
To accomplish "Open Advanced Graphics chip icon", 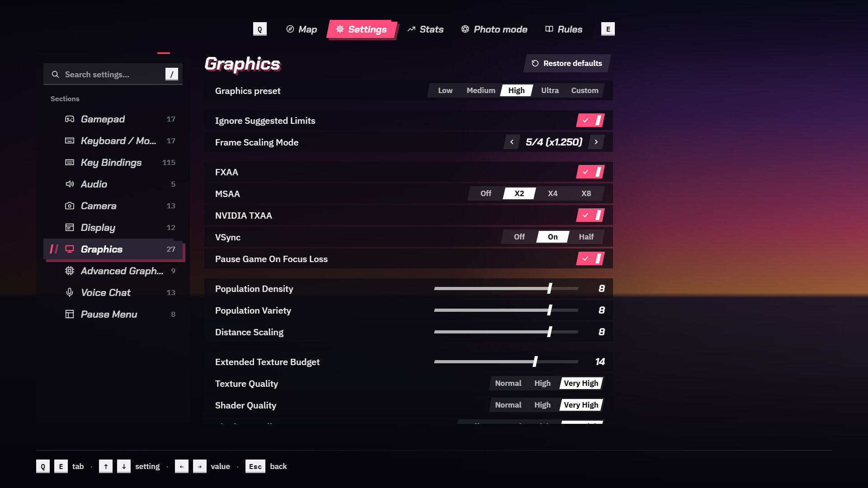I will [x=69, y=271].
